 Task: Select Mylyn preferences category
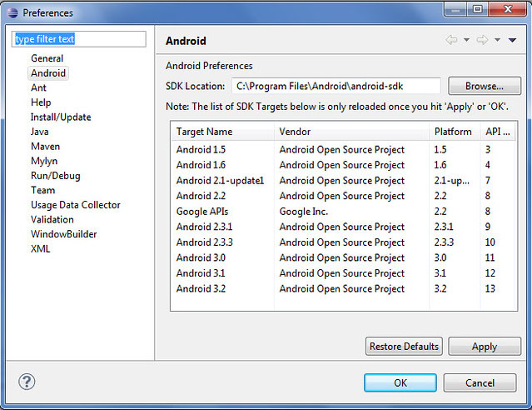pos(44,161)
